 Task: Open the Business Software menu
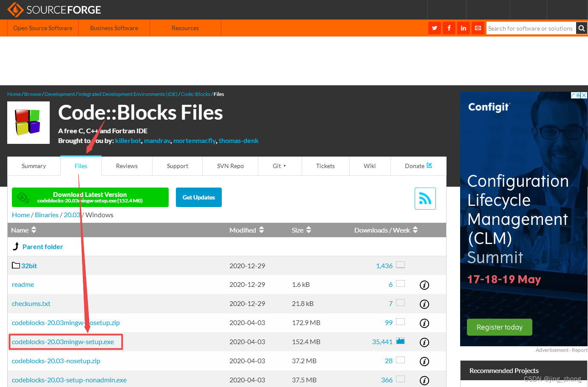(x=114, y=28)
